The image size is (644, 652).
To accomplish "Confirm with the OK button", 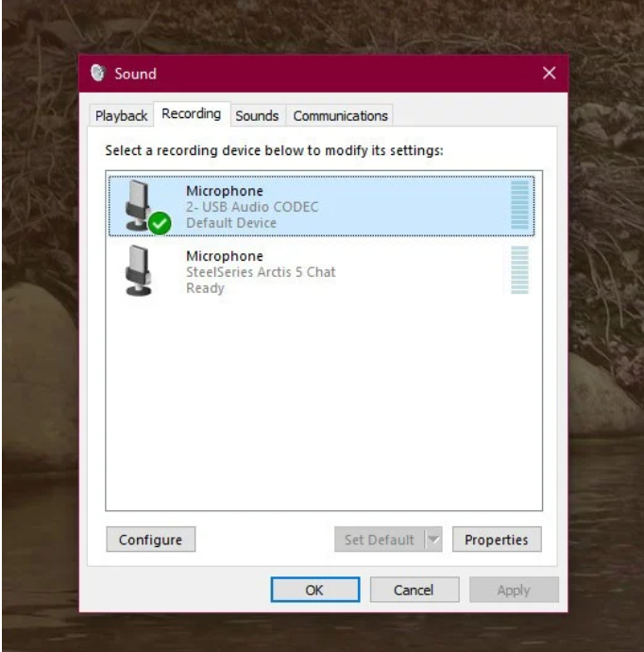I will click(x=315, y=590).
